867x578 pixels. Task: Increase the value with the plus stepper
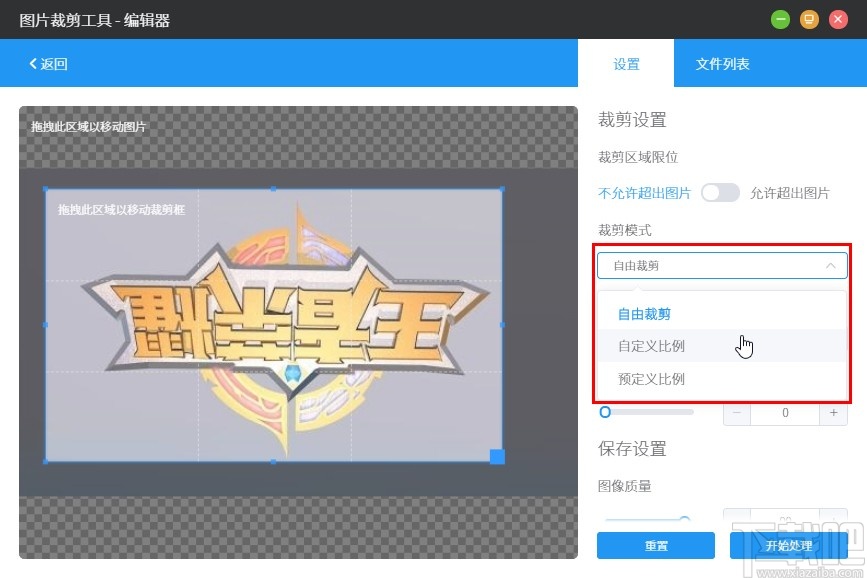(833, 413)
